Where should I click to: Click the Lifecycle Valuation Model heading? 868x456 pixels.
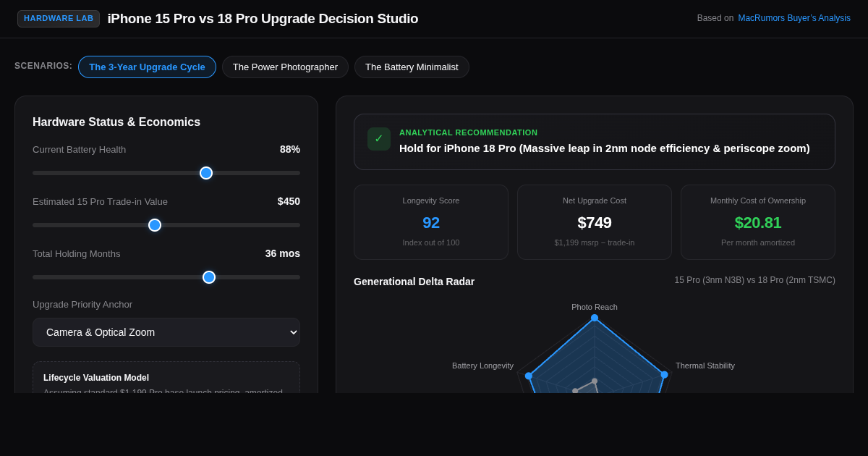point(96,378)
